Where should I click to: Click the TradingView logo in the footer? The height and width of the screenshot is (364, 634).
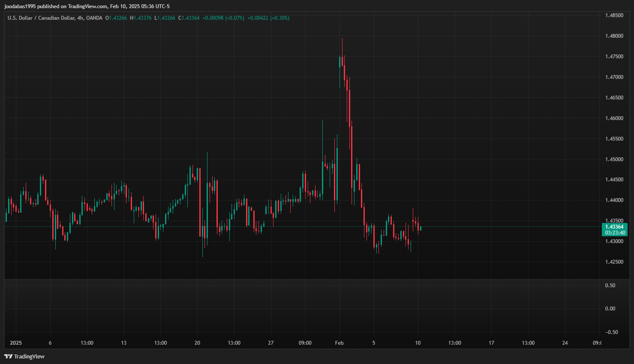(x=24, y=356)
